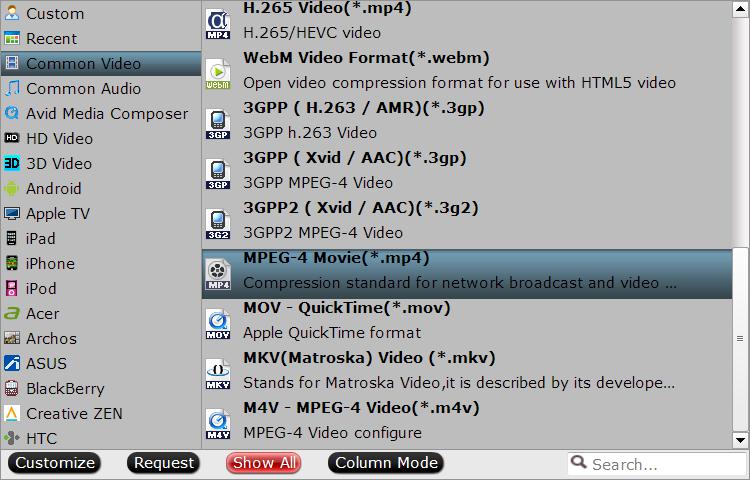This screenshot has width=750, height=480.
Task: Click the MOV QuickTime format icon
Action: [x=218, y=324]
